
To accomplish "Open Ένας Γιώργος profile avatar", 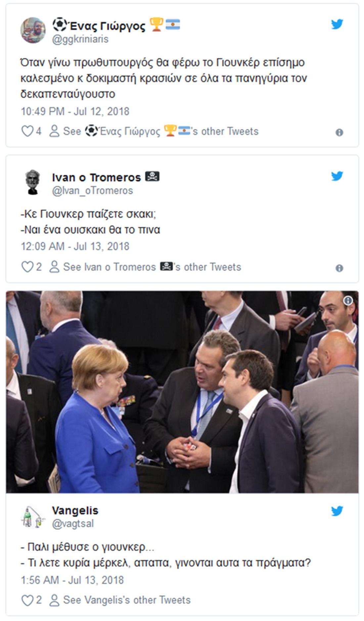I will [x=33, y=30].
